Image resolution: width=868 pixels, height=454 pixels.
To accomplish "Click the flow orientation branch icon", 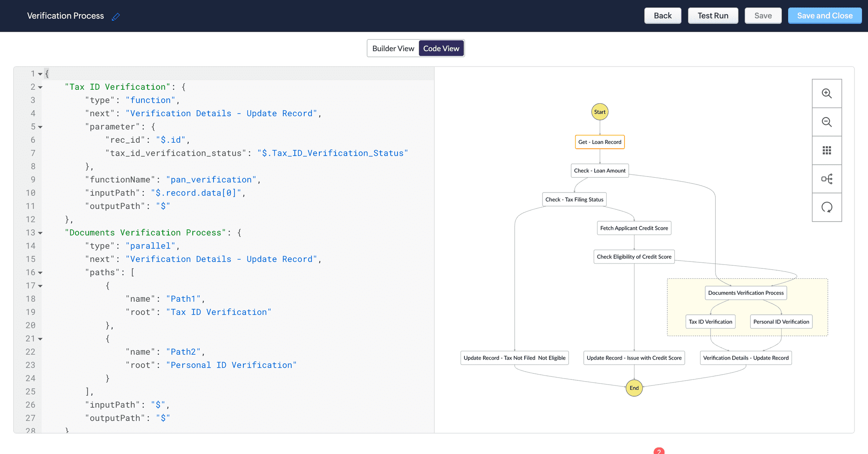I will [x=827, y=179].
